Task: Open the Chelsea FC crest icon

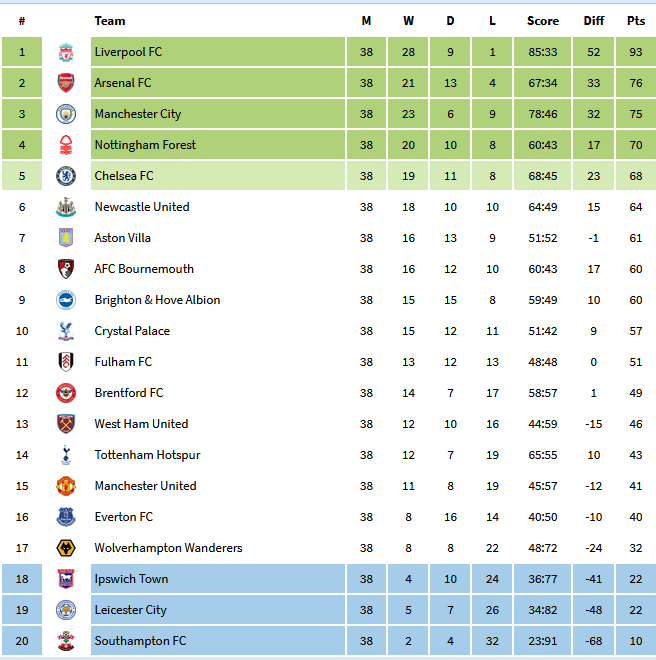Action: [x=66, y=176]
